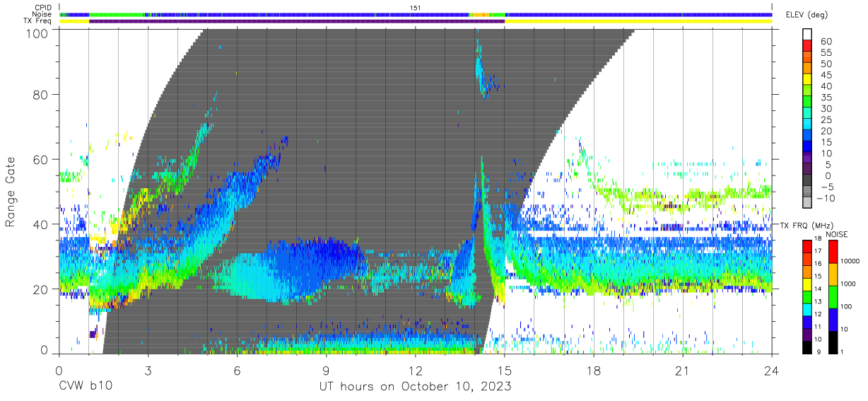
Task: Click the 80 tick label on Range Gate axis
Action: point(41,95)
